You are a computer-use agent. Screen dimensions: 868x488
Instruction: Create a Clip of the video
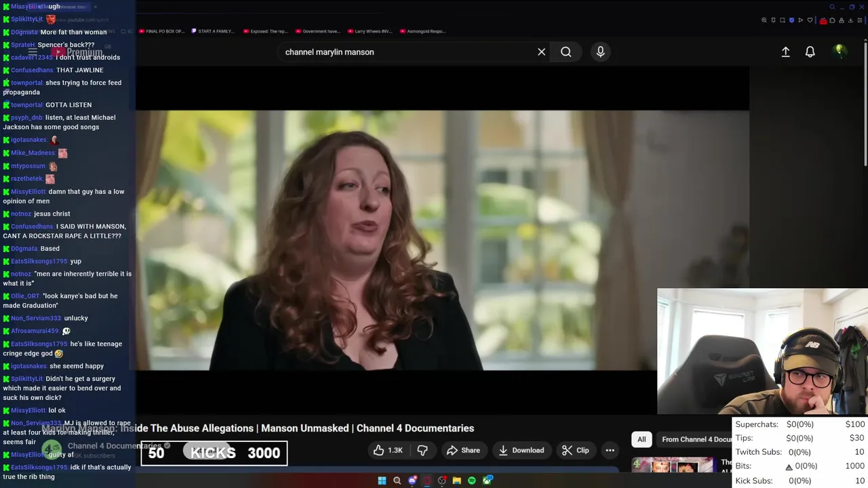576,450
